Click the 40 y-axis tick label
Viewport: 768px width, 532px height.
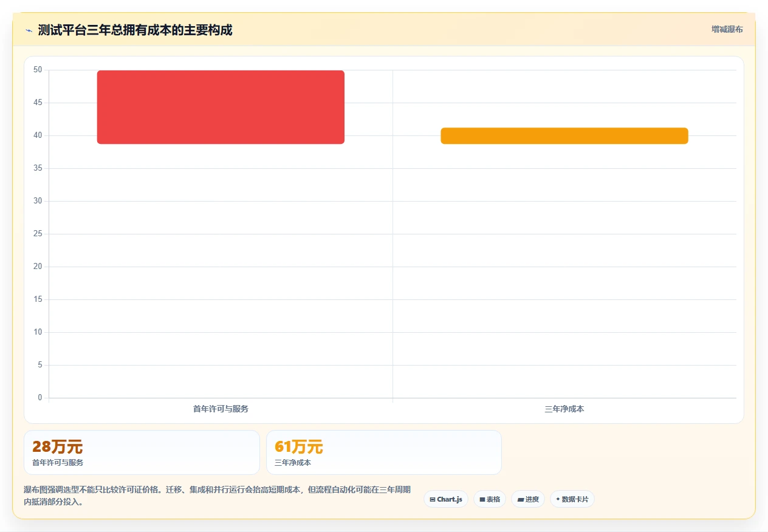38,135
